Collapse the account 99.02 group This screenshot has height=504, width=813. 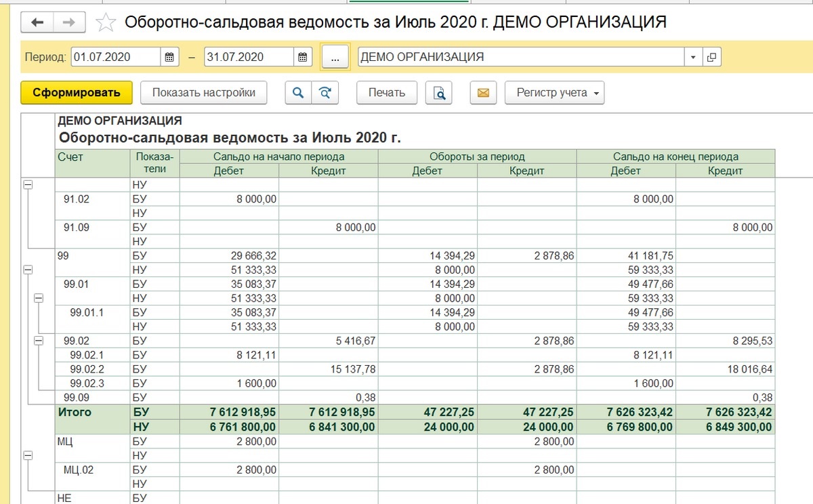click(39, 341)
